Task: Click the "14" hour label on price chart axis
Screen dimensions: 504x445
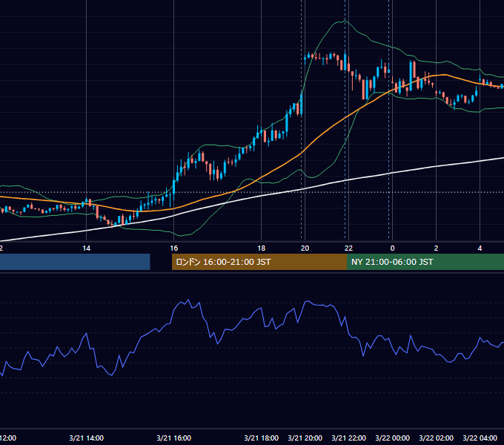Action: pos(87,248)
